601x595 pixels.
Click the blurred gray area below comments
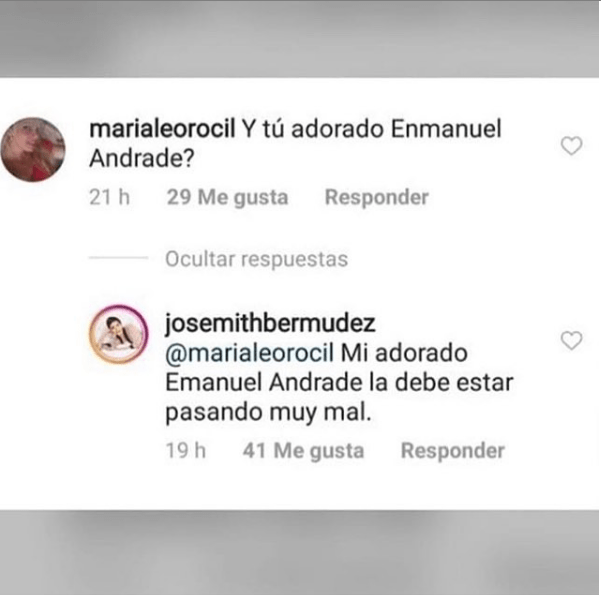(x=299, y=552)
